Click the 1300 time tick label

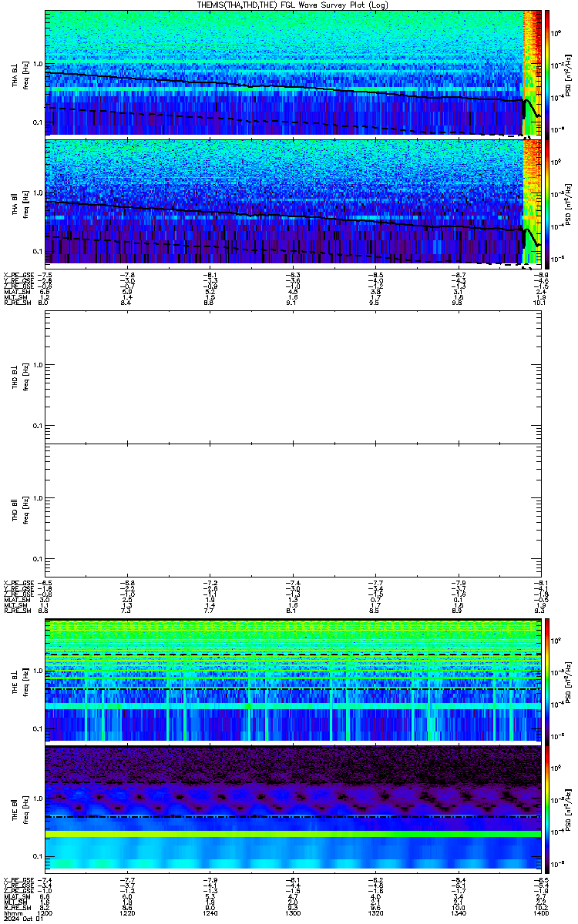coord(293,913)
